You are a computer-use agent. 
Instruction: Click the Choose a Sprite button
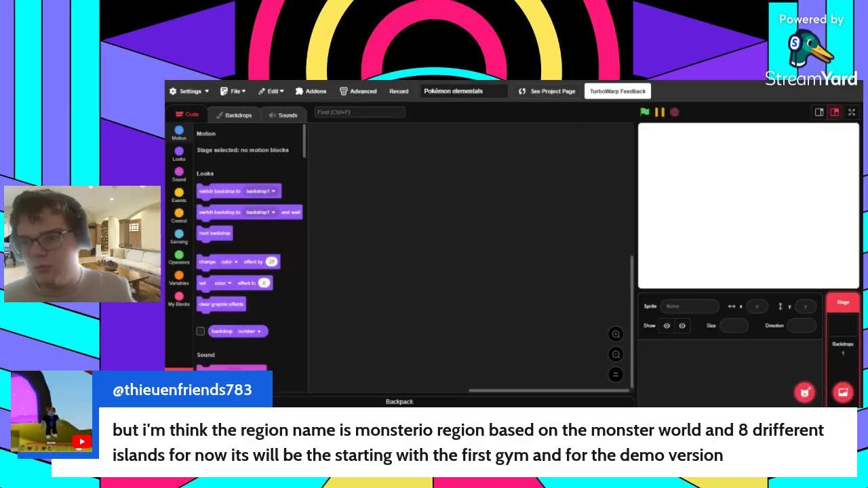point(804,392)
